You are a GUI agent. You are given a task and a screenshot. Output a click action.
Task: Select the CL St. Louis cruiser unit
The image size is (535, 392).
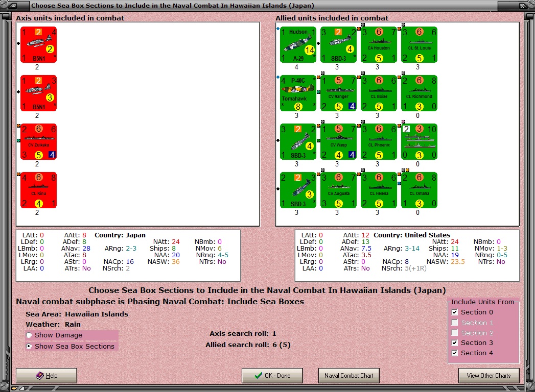tap(419, 44)
